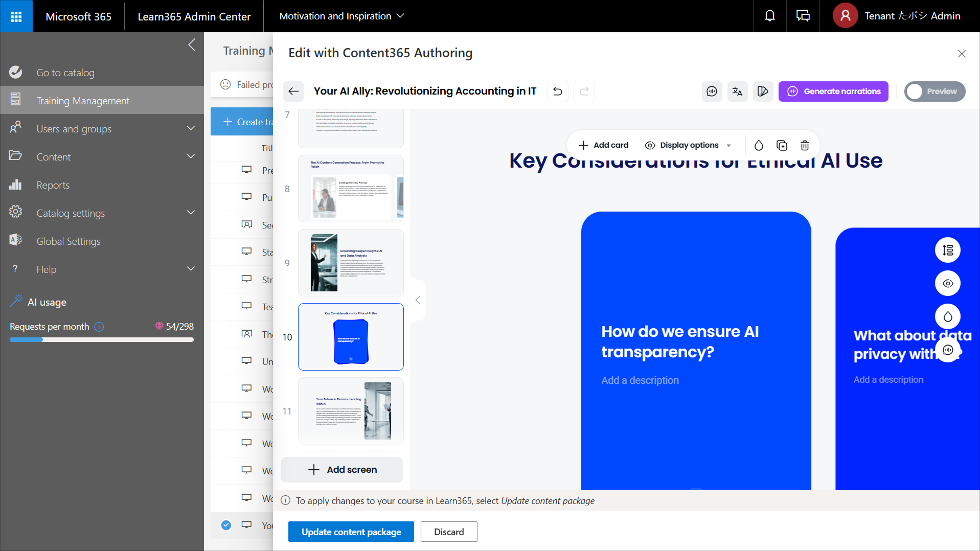Select Global Settings in the sidebar
Image resolution: width=980 pixels, height=551 pixels.
point(68,241)
